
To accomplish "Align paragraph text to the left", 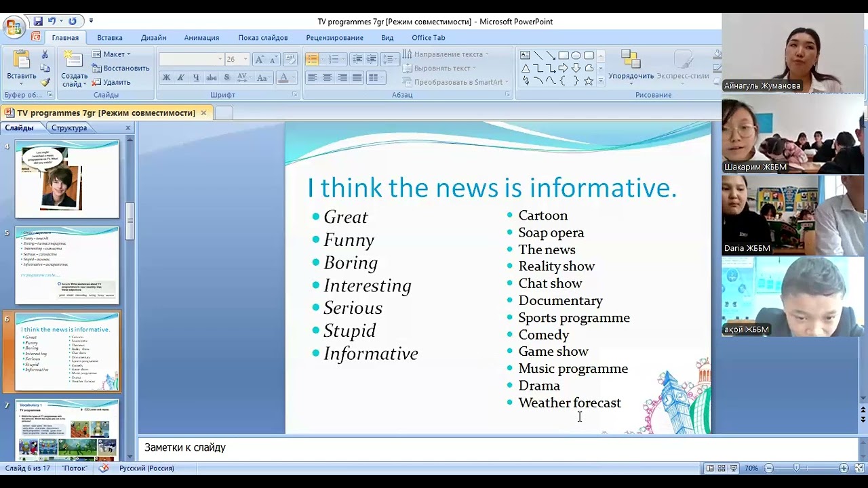I will (312, 78).
